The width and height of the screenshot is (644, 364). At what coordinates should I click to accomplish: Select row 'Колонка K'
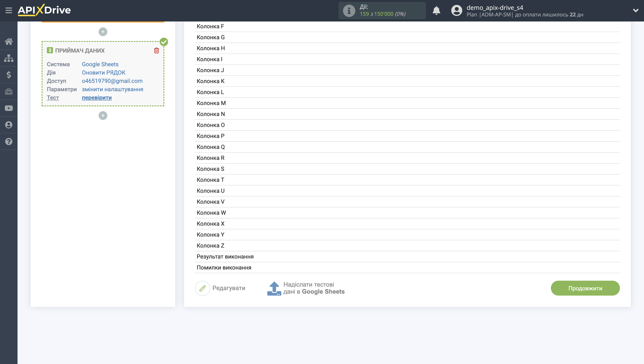[407, 81]
